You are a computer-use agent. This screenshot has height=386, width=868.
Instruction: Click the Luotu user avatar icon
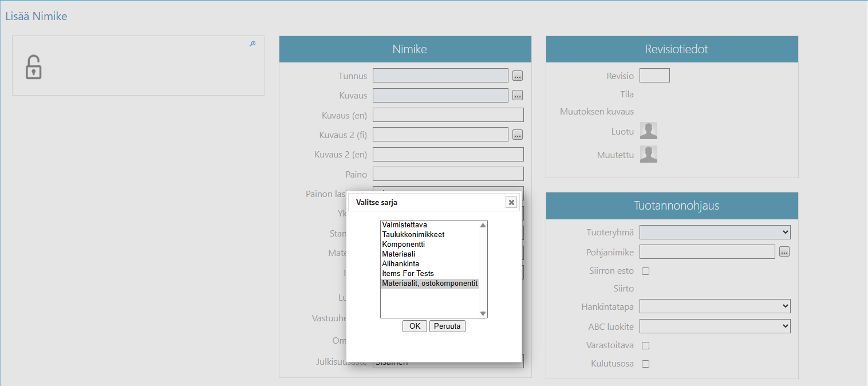648,131
